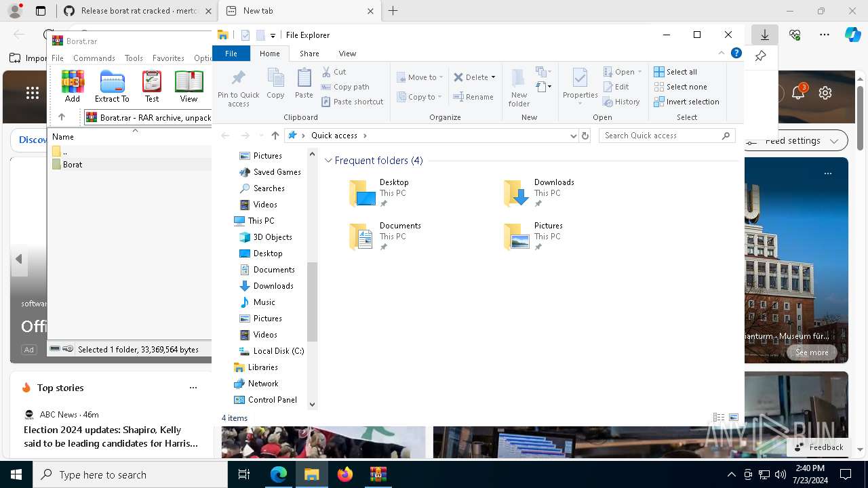
Task: Open WinRAR Tools menu
Action: tap(134, 58)
